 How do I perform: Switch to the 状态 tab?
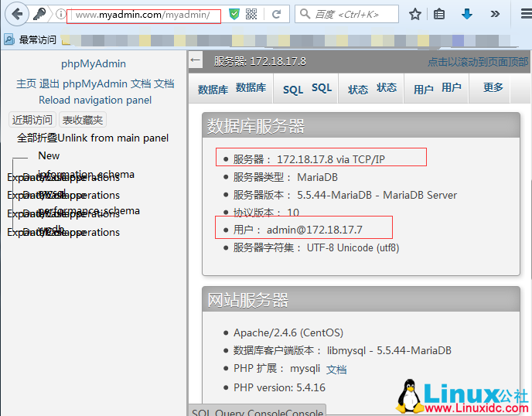click(x=372, y=88)
